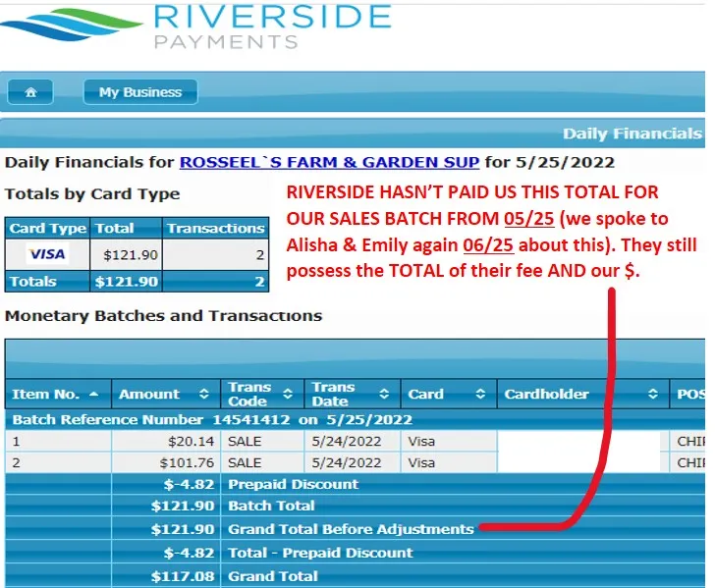Sort the Trans Date column

click(x=384, y=394)
